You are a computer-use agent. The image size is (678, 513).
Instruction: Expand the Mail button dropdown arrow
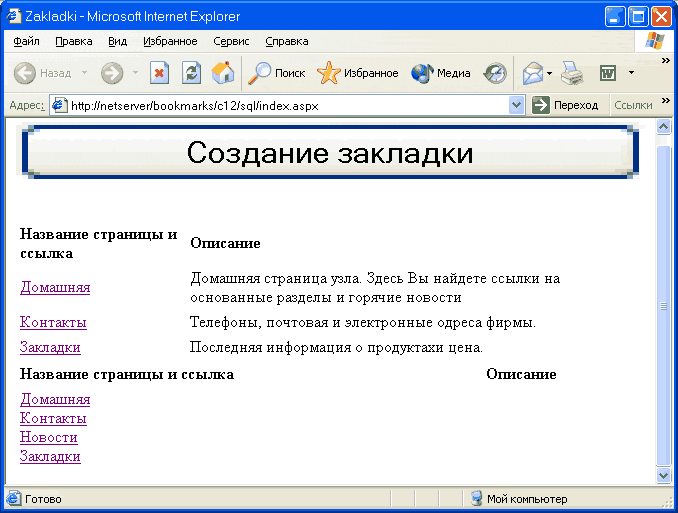click(x=549, y=73)
